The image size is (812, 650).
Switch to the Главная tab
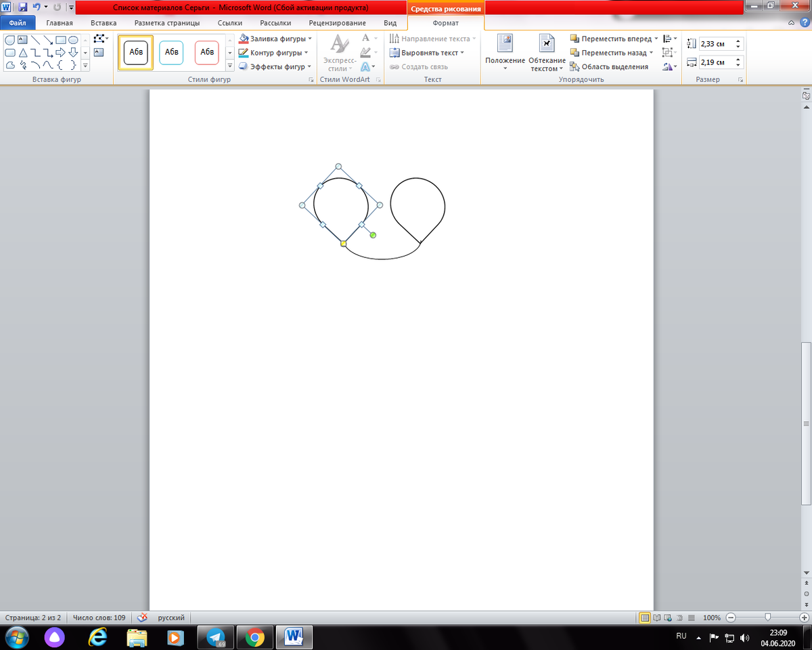60,22
